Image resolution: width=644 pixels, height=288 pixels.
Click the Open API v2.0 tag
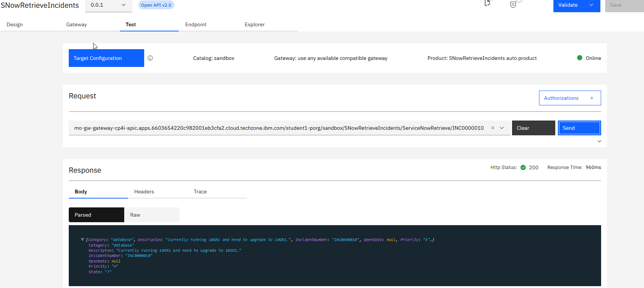click(x=156, y=5)
